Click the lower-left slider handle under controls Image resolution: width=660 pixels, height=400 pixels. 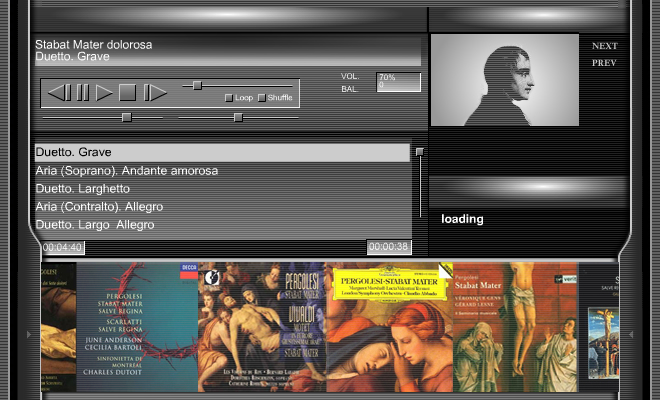tap(127, 117)
